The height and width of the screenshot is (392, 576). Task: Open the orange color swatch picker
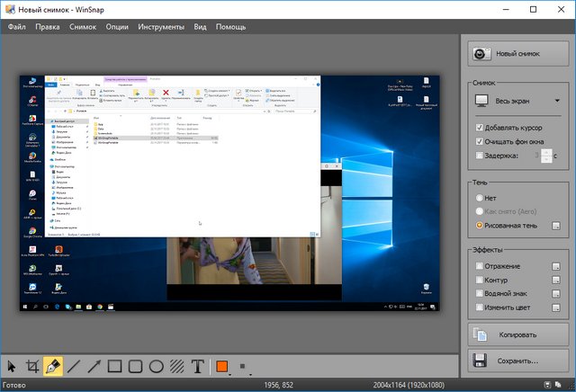pyautogui.click(x=223, y=367)
